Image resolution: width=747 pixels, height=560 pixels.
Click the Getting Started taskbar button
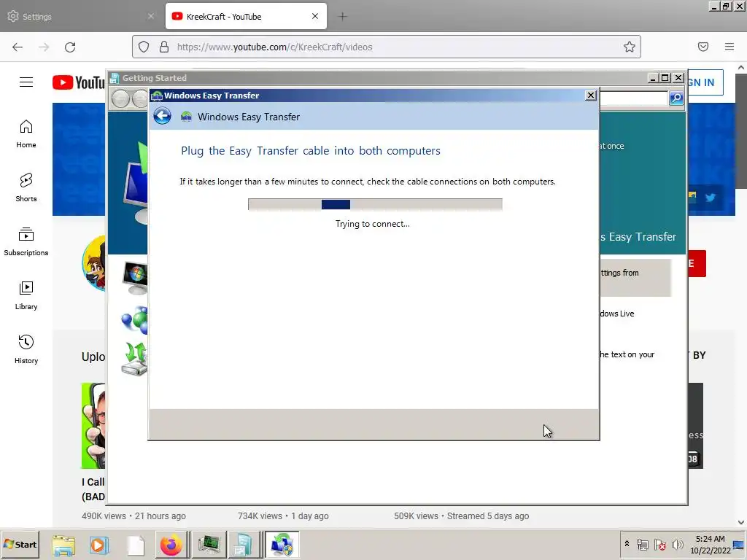(x=244, y=545)
